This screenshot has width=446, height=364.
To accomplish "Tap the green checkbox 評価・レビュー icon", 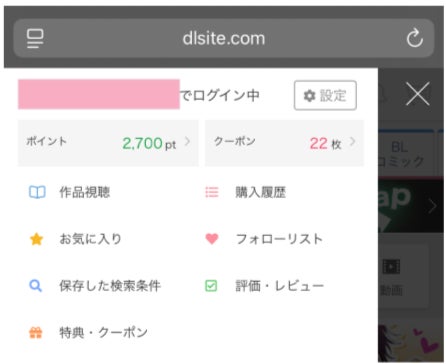I will coord(211,286).
